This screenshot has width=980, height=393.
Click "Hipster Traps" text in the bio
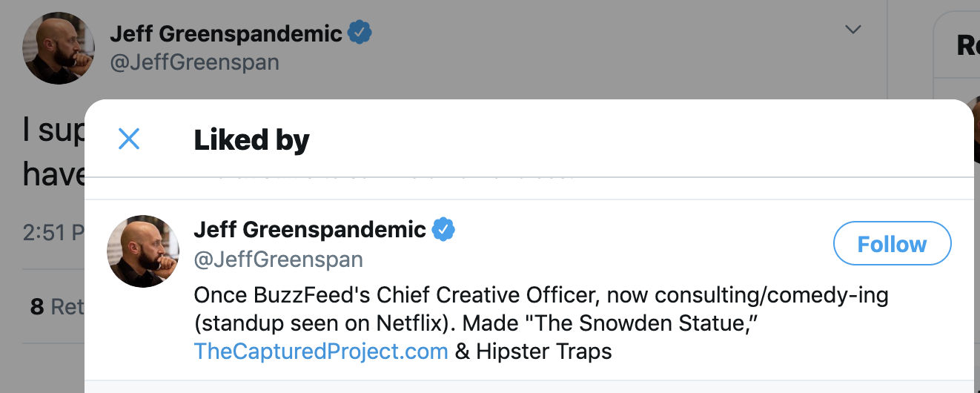[544, 351]
